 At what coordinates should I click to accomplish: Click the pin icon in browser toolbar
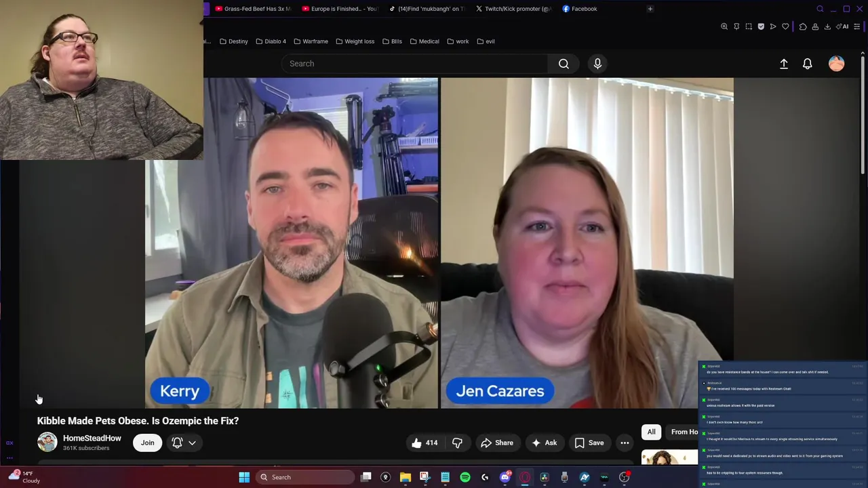click(x=736, y=26)
